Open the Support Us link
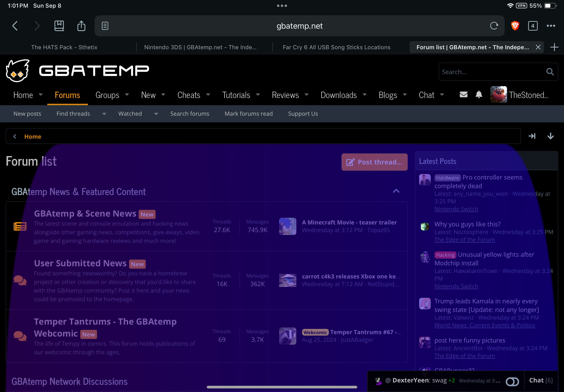The height and width of the screenshot is (392, 564). pos(303,114)
